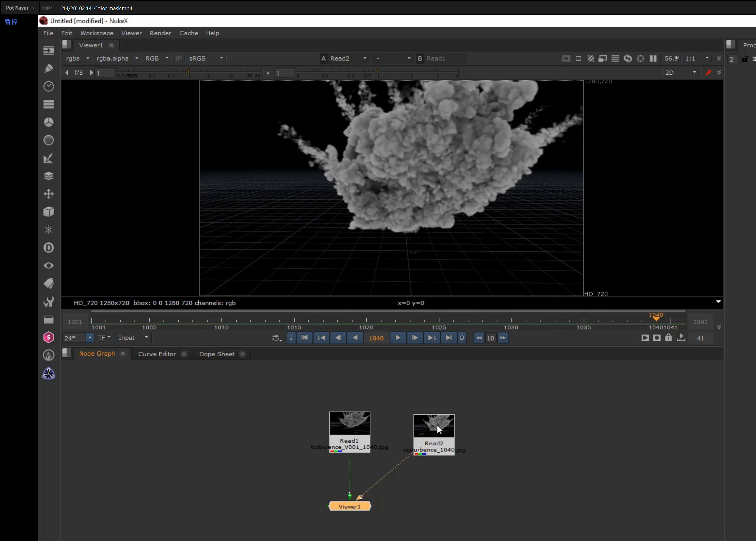This screenshot has width=756, height=541.
Task: Switch to the Curve Editor tab
Action: tap(157, 354)
